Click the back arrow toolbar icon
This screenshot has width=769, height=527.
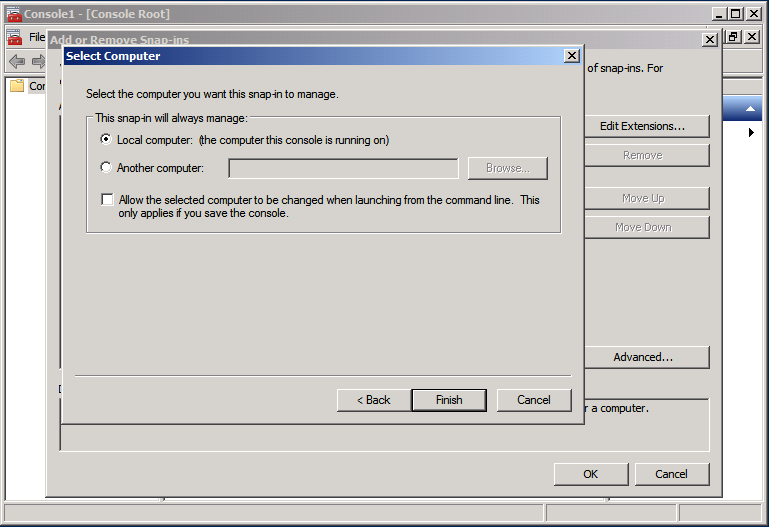point(17,62)
